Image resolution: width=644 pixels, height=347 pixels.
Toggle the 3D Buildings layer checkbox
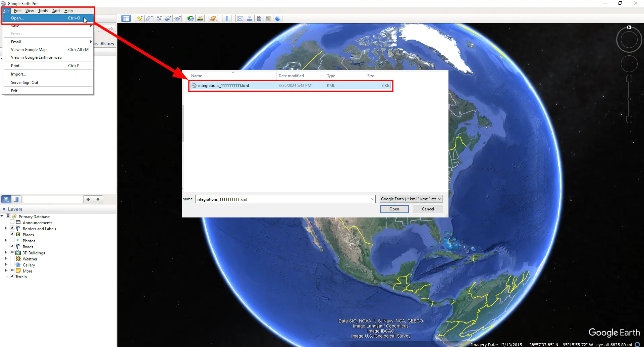coord(12,252)
